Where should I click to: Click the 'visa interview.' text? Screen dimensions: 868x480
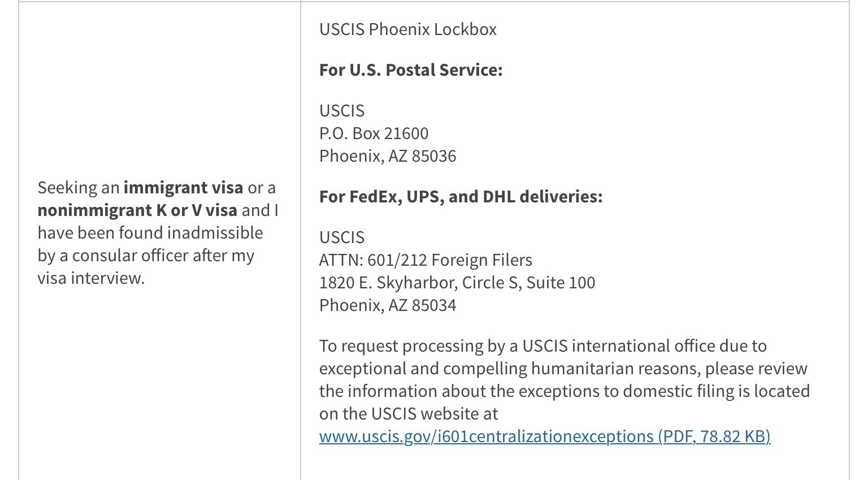pyautogui.click(x=91, y=278)
